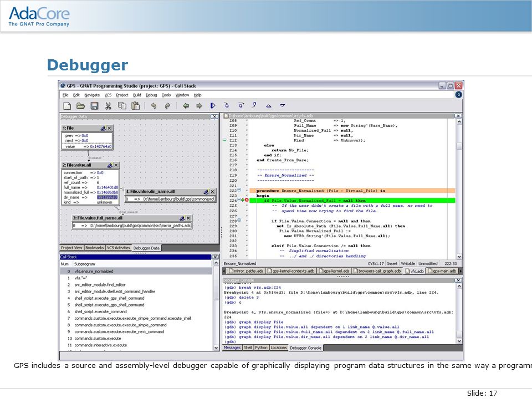Open the gps-kernel-contexts.adb editor tab

pyautogui.click(x=291, y=271)
